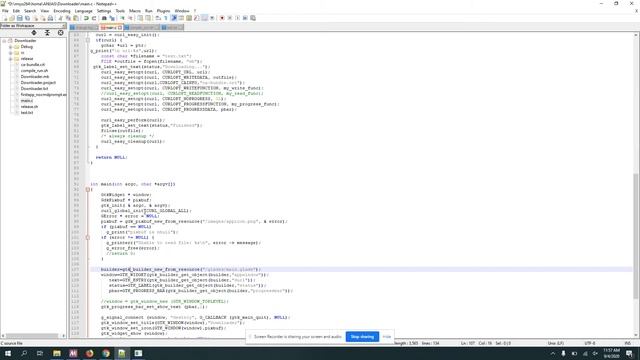The image size is (640, 360).
Task: Click the Unix (LF) status bar field
Action: pos(556,343)
